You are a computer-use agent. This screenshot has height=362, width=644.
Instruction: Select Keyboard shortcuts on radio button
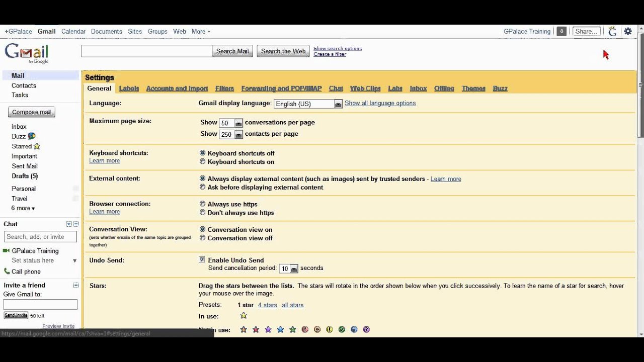203,161
